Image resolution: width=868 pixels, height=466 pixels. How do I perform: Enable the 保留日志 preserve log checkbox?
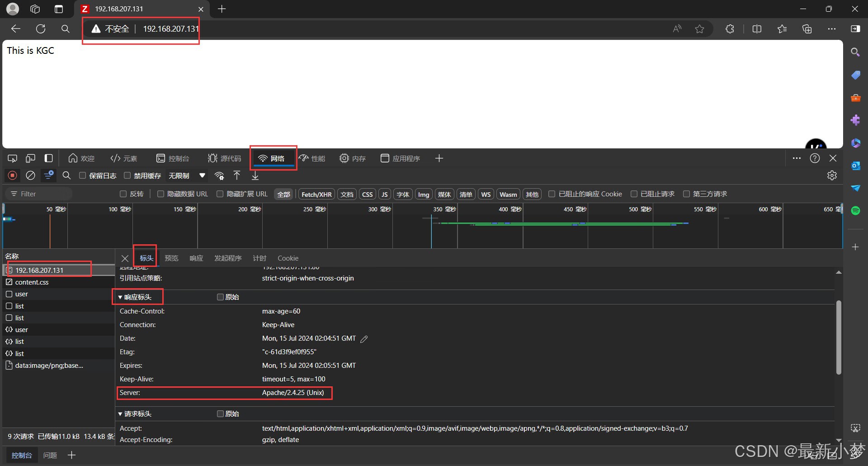(x=82, y=176)
